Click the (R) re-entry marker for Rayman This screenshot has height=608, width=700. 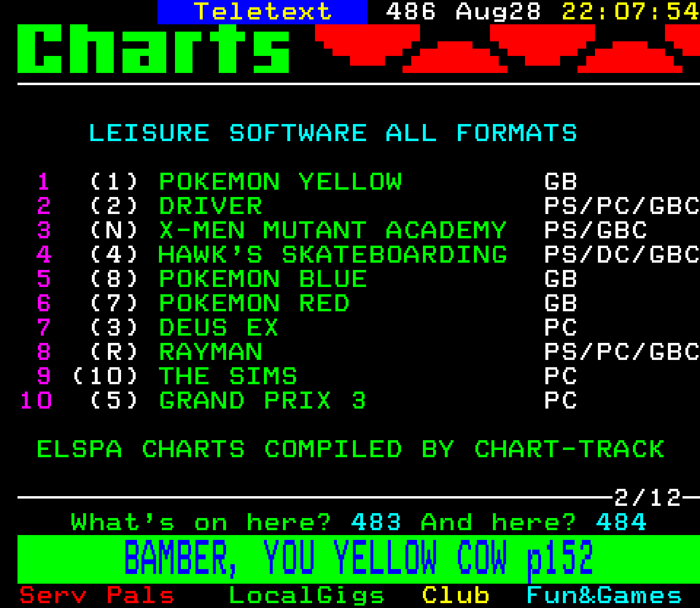click(114, 352)
